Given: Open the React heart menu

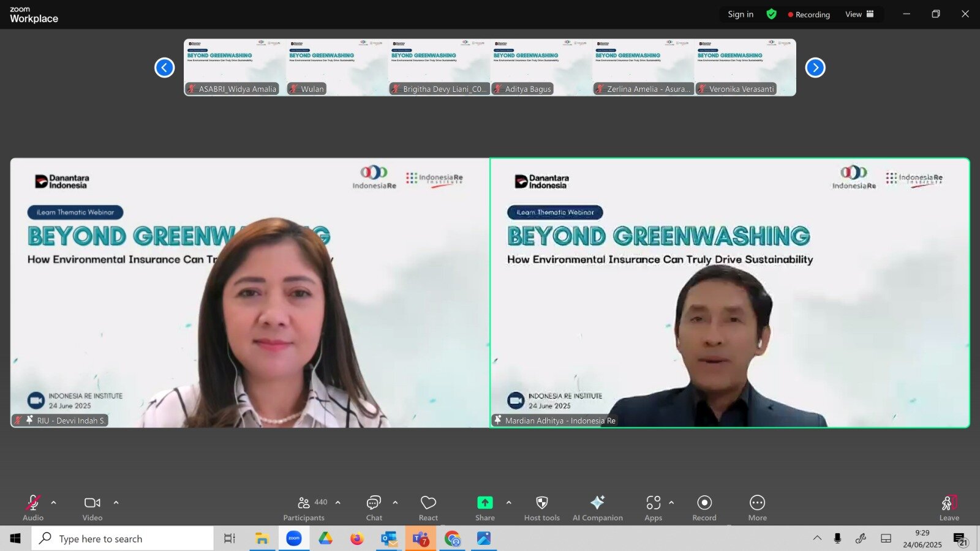Looking at the screenshot, I should click(x=428, y=508).
